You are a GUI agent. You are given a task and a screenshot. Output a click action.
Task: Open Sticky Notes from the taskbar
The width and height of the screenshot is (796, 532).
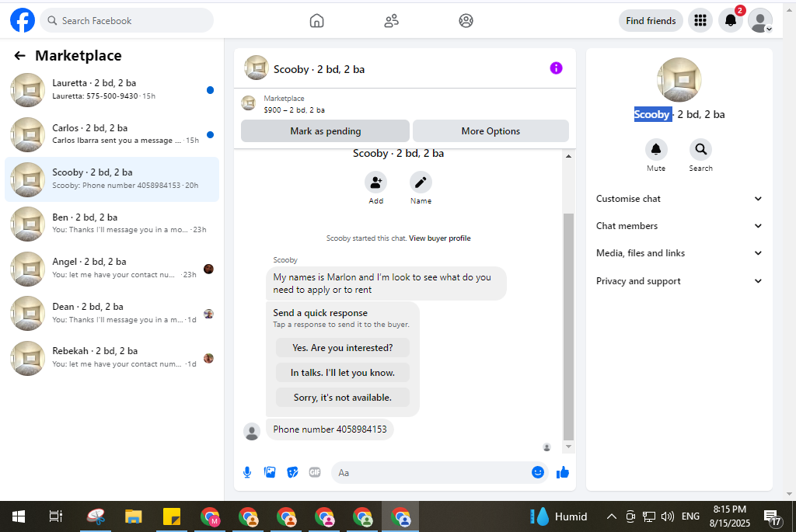[172, 516]
